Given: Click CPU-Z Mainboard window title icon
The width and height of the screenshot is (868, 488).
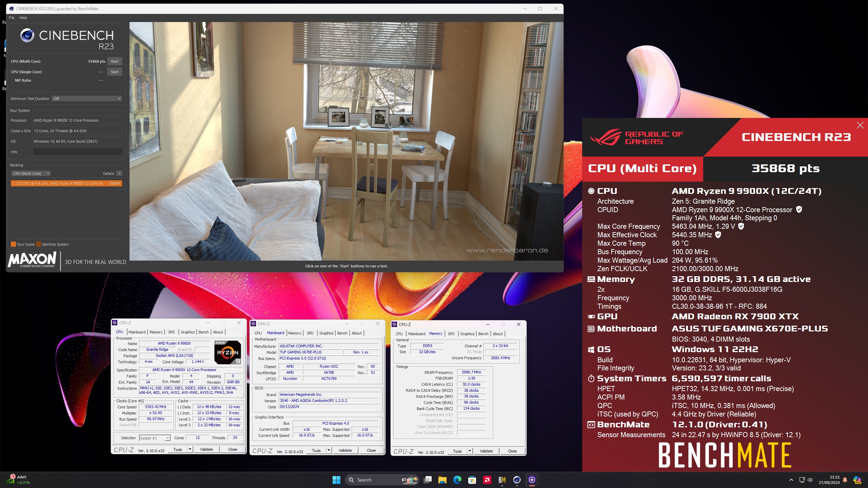Looking at the screenshot, I should [x=253, y=324].
